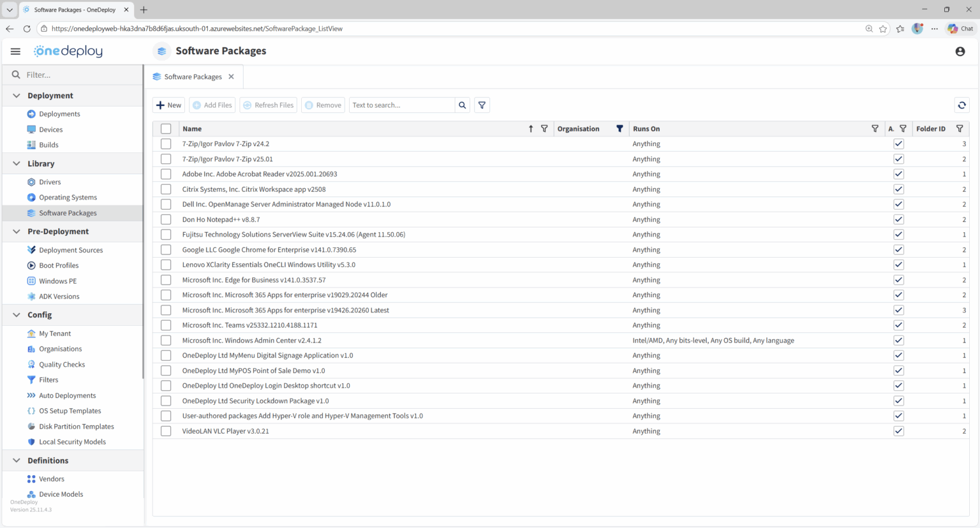Open Operating Systems in sidebar
The width and height of the screenshot is (980, 528).
68,198
